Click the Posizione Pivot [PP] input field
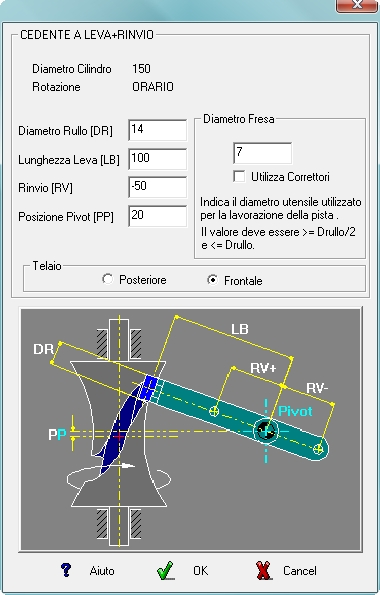 (158, 216)
